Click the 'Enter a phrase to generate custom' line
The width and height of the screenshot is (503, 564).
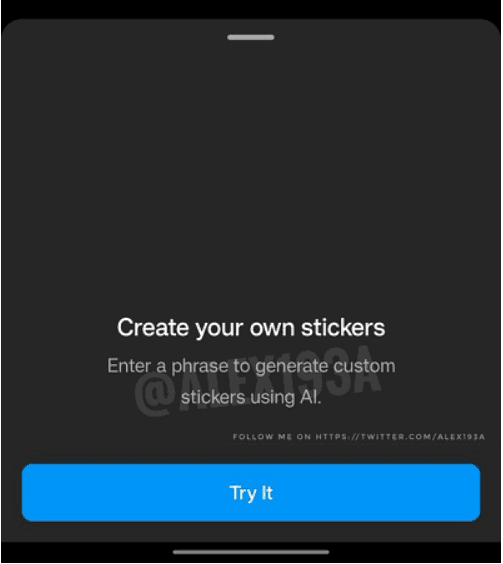[251, 367]
